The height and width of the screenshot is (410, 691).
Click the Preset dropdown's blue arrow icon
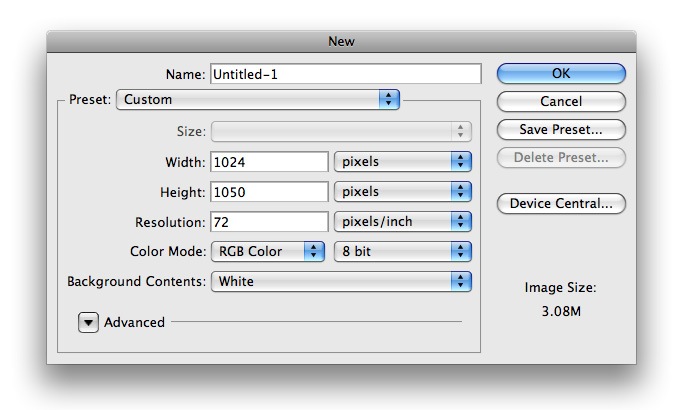pyautogui.click(x=389, y=100)
